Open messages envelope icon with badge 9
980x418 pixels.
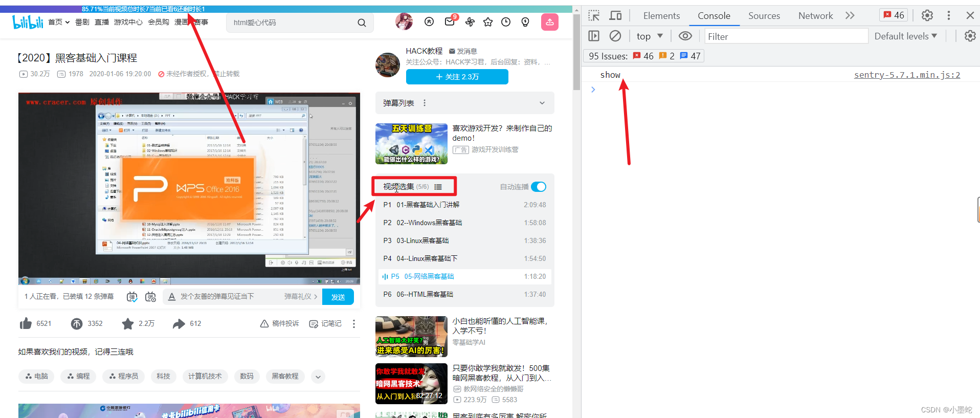click(x=450, y=21)
